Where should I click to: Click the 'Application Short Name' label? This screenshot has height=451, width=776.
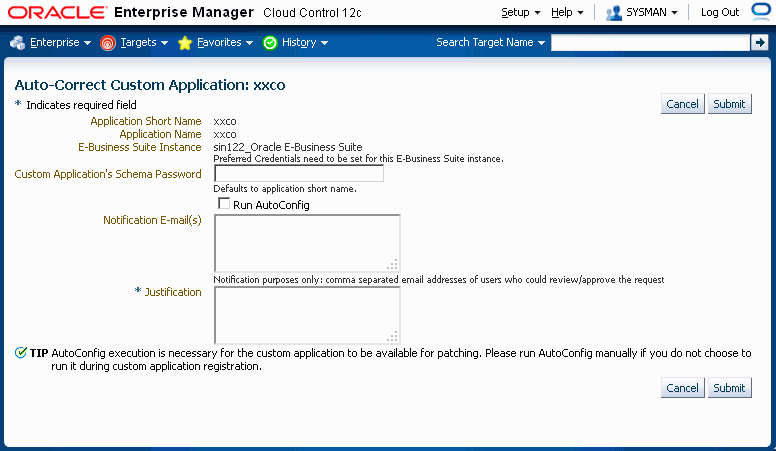coord(146,121)
